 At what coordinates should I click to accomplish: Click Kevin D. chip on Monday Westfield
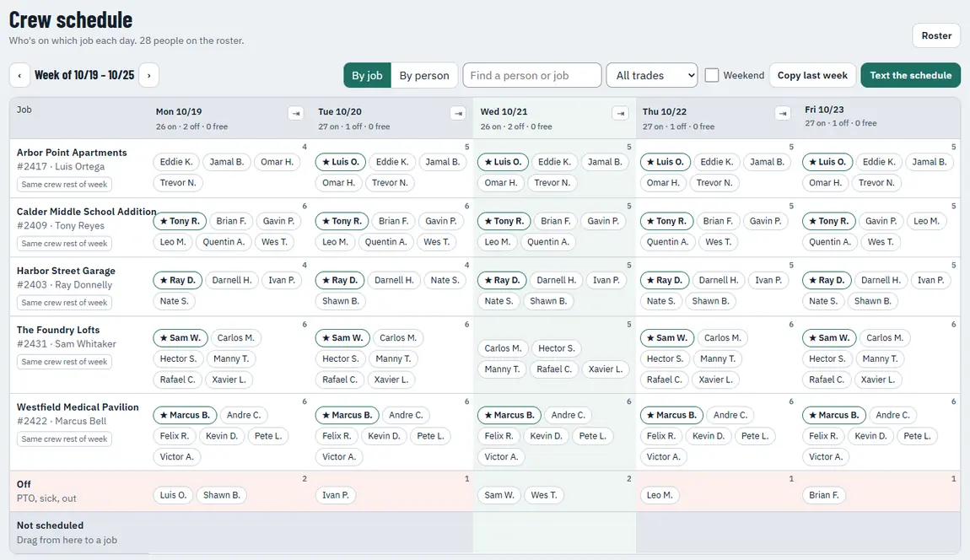coord(222,436)
